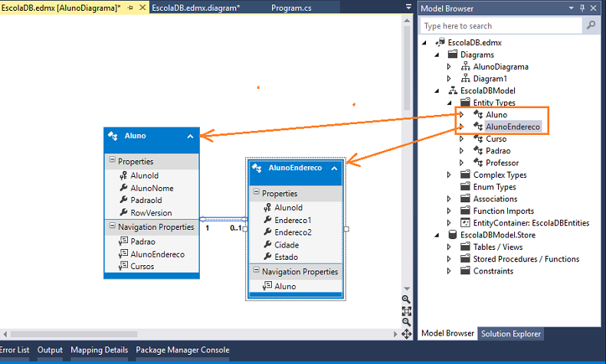
Task: Switch to EscolaDB.edmx.diagram tab
Action: pyautogui.click(x=195, y=8)
